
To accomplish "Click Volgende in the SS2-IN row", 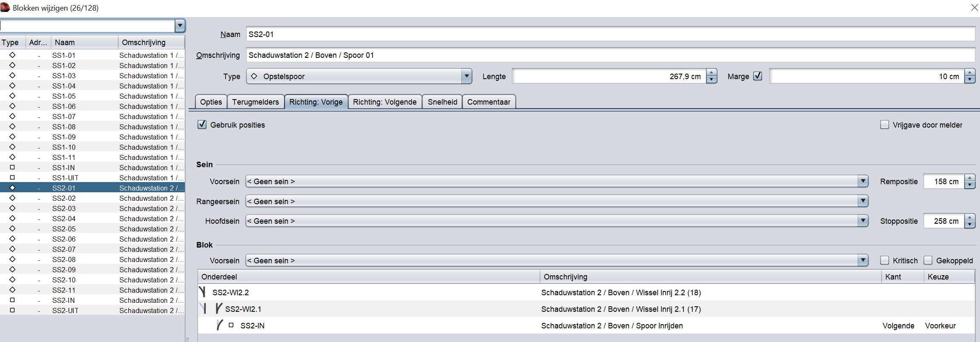I will (898, 325).
